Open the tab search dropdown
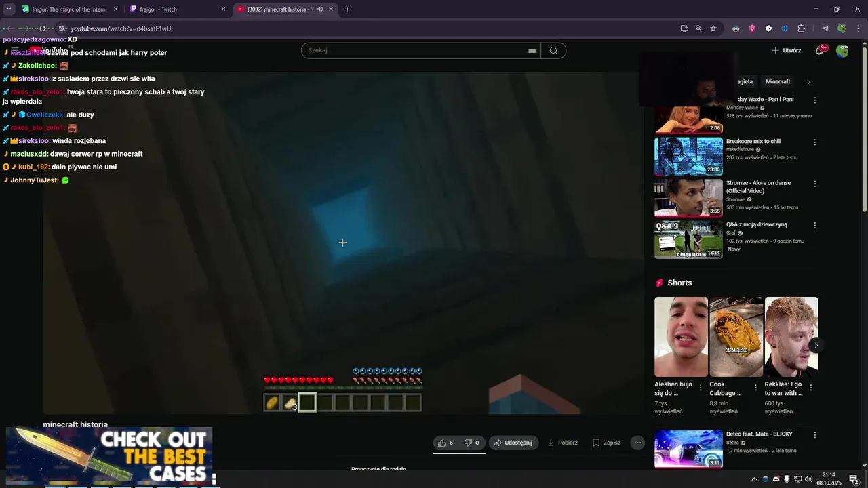This screenshot has width=868, height=488. click(9, 9)
